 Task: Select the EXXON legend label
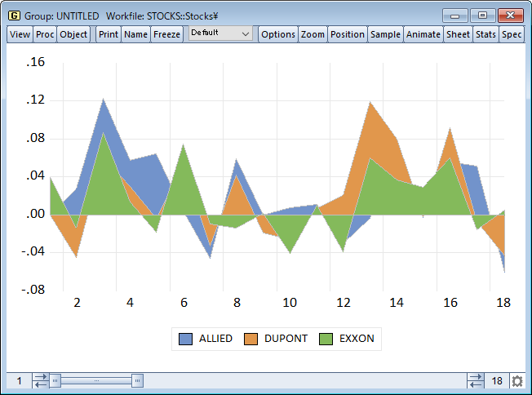(357, 339)
